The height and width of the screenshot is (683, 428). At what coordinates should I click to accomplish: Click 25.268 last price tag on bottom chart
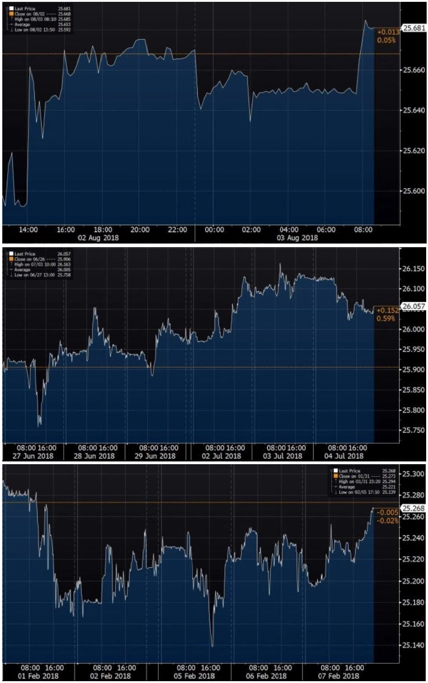pos(413,508)
